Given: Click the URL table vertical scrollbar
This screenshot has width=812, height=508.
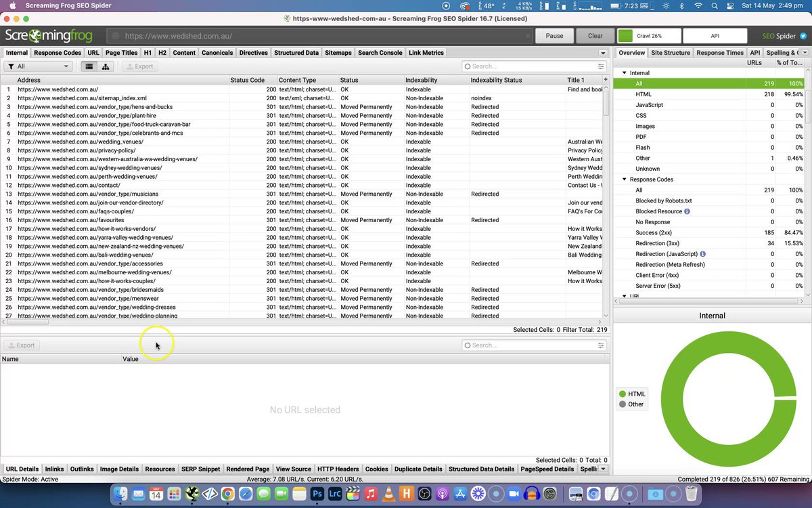Looking at the screenshot, I should coord(605,102).
